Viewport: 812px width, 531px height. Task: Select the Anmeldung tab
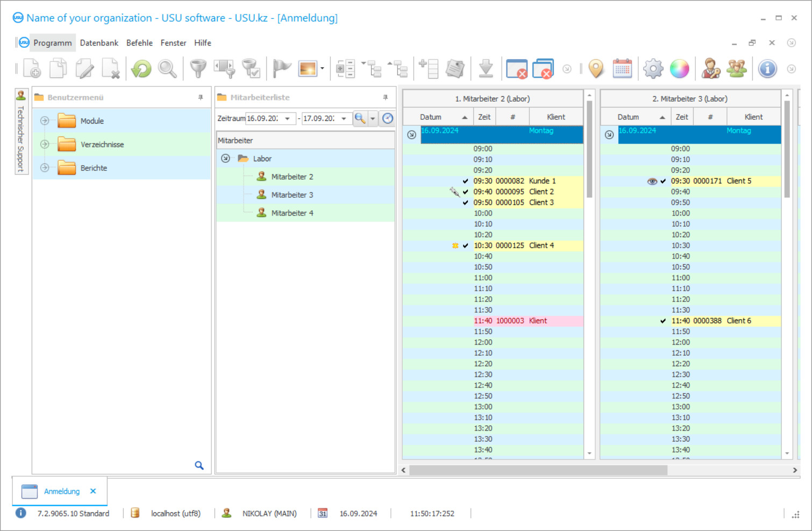(61, 491)
